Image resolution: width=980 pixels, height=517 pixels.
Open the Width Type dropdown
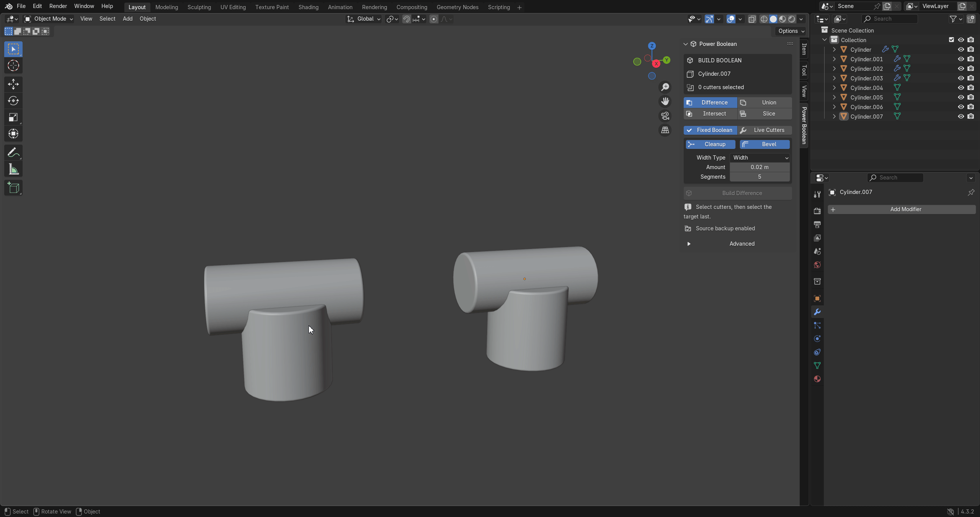click(760, 158)
